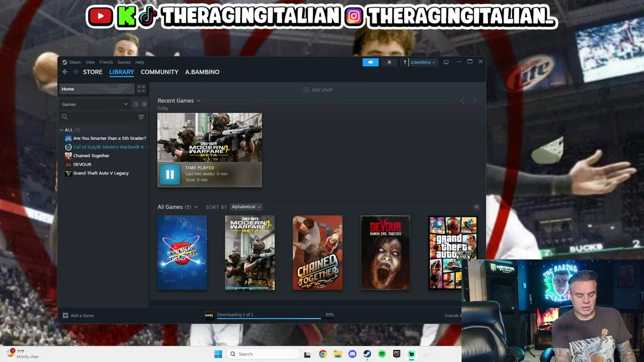Viewport: 644px width, 362px height.
Task: Click the question mark help icon
Action: pyautogui.click(x=405, y=62)
